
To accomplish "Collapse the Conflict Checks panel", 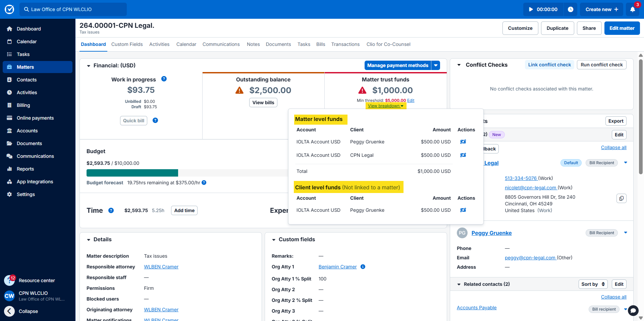I will pos(459,65).
